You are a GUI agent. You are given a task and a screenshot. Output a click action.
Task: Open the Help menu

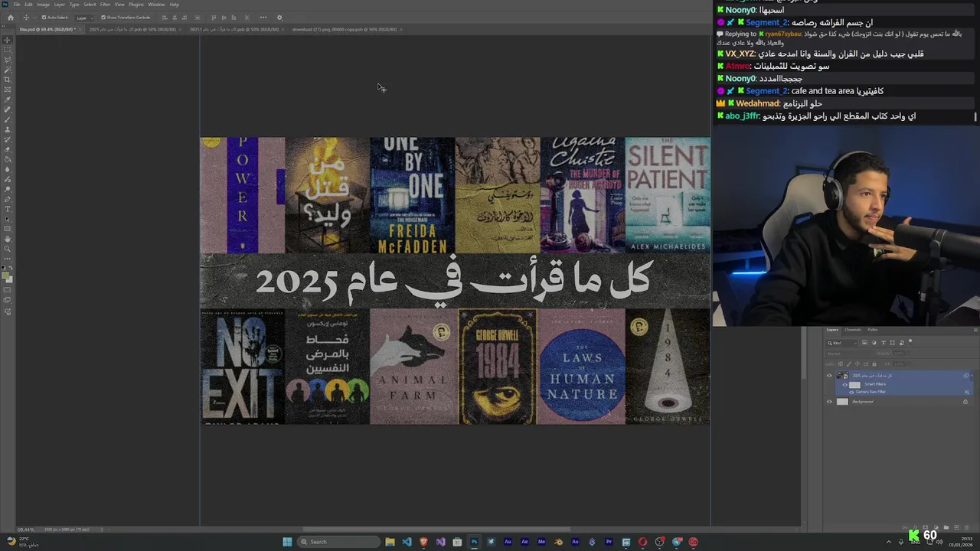[x=175, y=5]
